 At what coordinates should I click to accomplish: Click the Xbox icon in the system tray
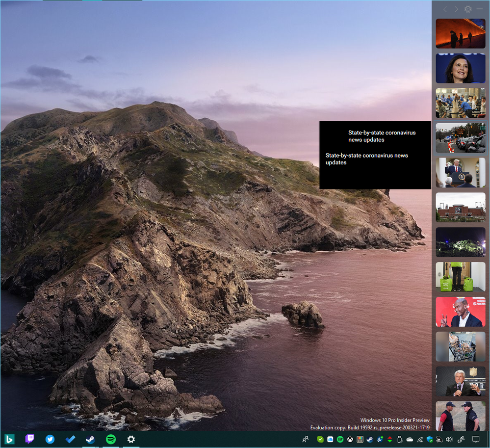(350, 440)
